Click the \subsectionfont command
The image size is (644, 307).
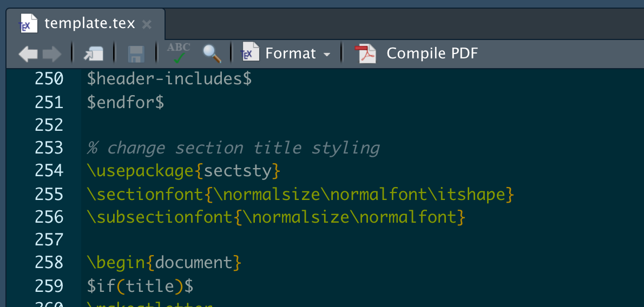tap(161, 217)
